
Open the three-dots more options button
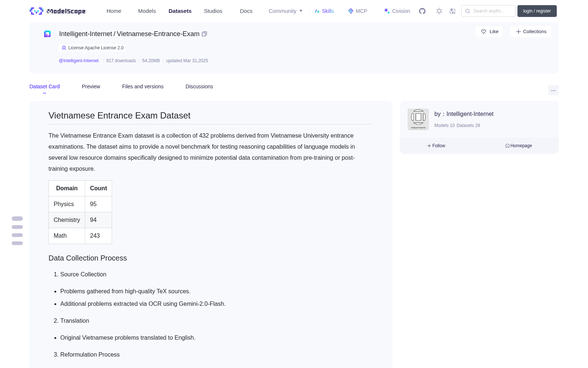[553, 90]
